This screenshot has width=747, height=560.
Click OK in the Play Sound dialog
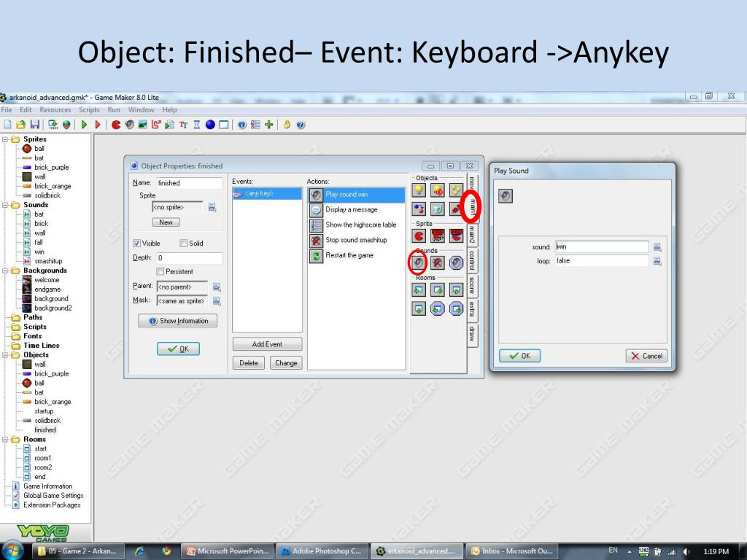[x=519, y=356]
